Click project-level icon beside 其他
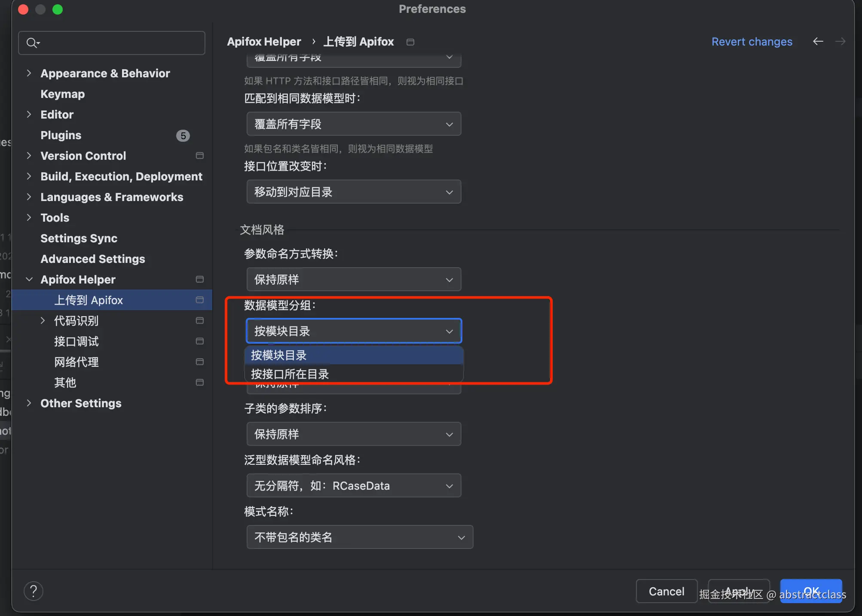The width and height of the screenshot is (862, 616). (x=199, y=382)
